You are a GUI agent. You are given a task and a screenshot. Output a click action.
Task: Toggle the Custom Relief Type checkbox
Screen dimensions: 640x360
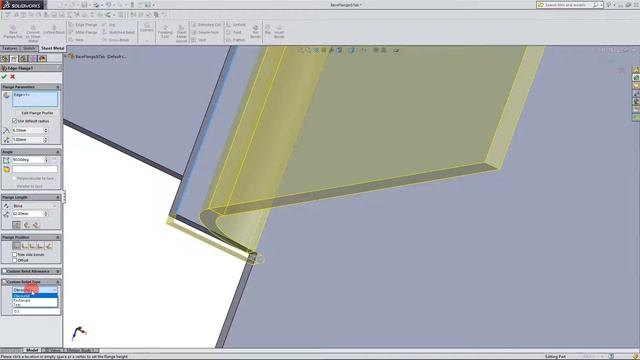(4, 282)
